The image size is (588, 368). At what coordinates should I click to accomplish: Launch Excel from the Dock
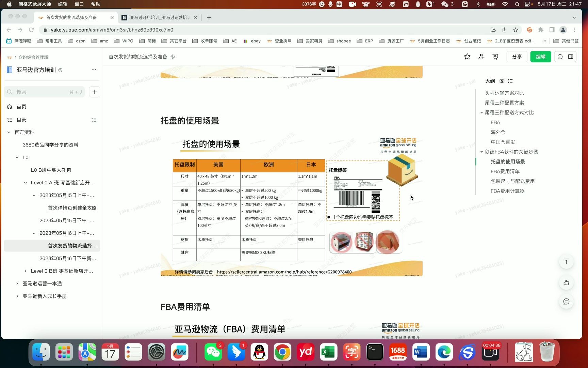click(x=329, y=352)
